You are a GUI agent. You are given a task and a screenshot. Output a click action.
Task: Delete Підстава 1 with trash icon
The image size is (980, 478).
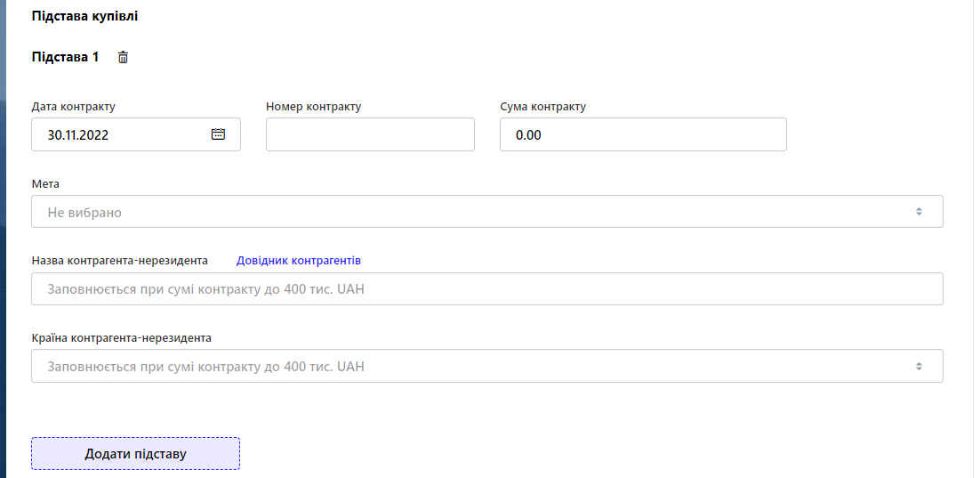pyautogui.click(x=123, y=58)
